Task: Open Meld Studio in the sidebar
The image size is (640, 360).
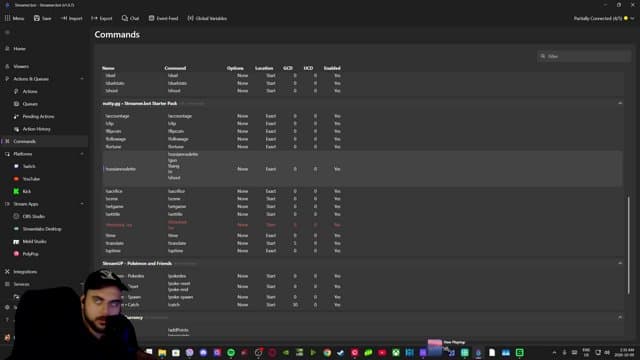Action: (x=34, y=241)
